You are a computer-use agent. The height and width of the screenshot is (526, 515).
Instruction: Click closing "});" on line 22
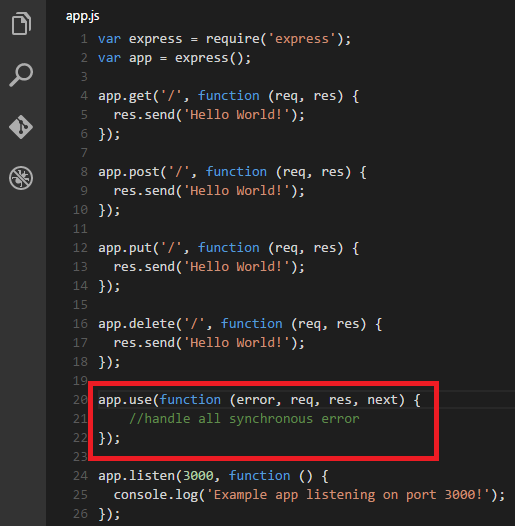(x=109, y=438)
